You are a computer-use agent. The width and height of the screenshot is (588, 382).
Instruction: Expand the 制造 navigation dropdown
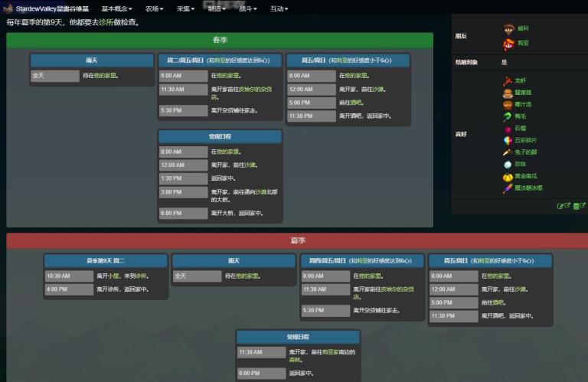coord(217,8)
